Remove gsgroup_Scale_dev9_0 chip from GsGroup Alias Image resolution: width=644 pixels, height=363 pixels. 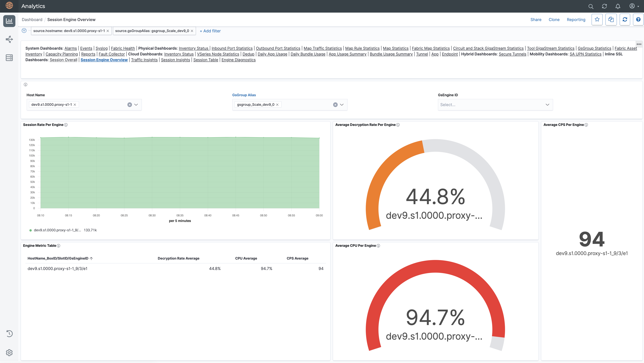click(277, 105)
